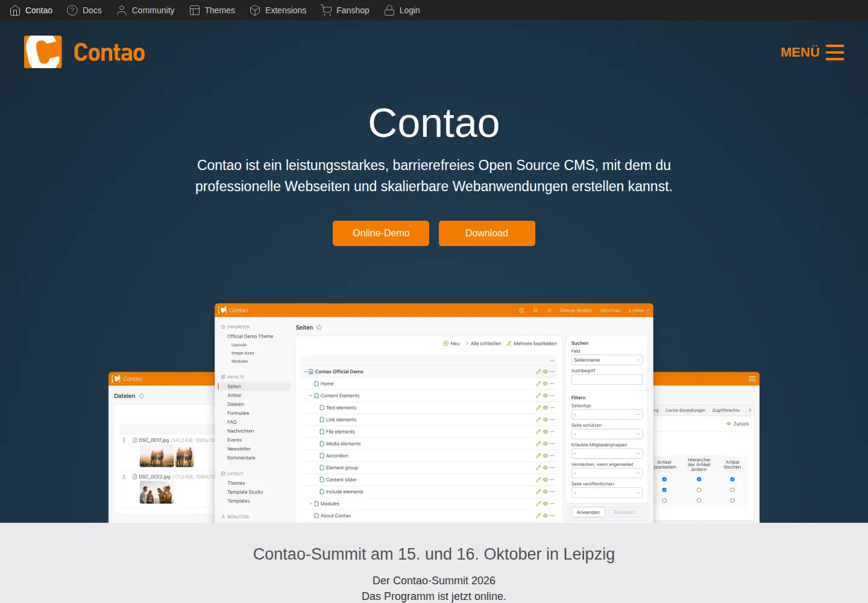Click the text "Contao ist ein leistungsstarkes, barrierefreies Open Source CMS"

point(397,165)
